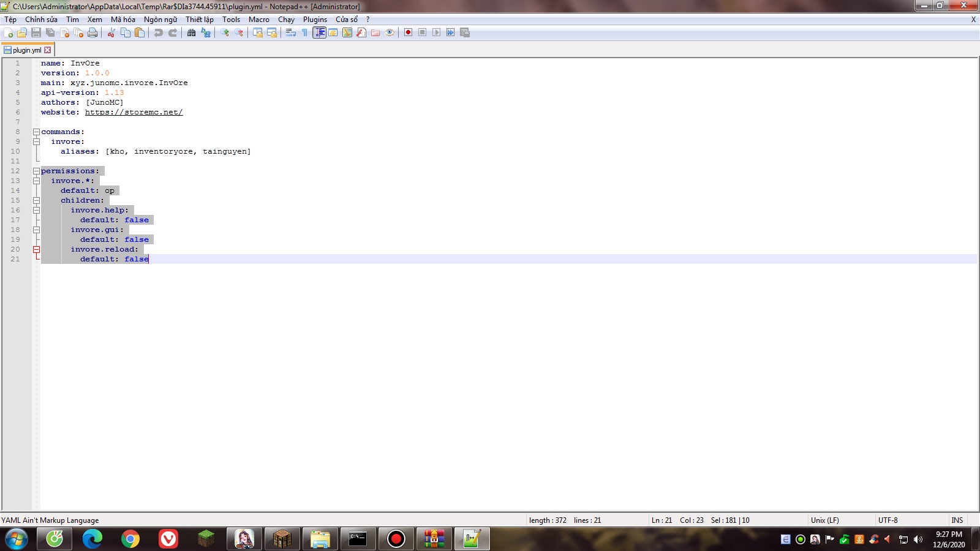Collapse the invore.* fold on line 13
Viewport: 980px width, 551px height.
point(36,181)
